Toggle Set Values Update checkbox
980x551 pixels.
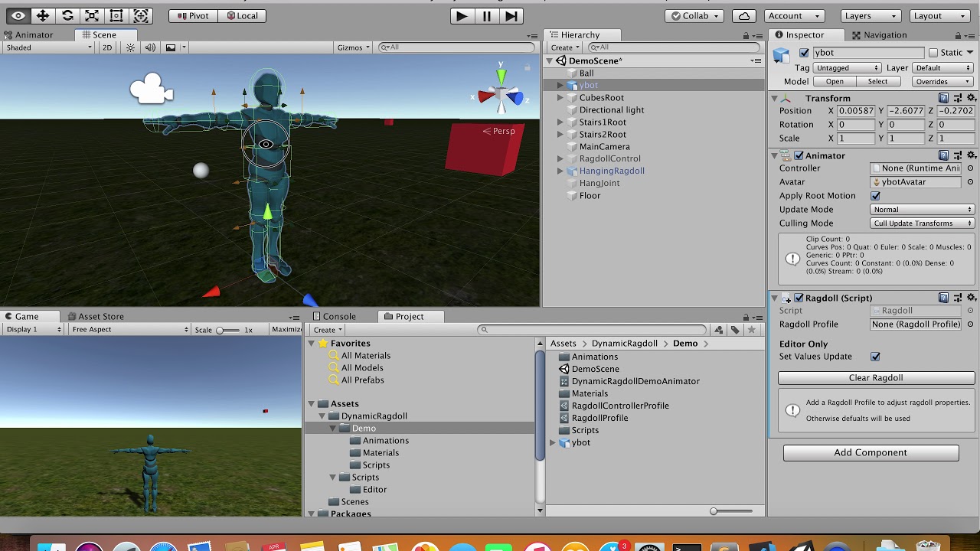(875, 357)
